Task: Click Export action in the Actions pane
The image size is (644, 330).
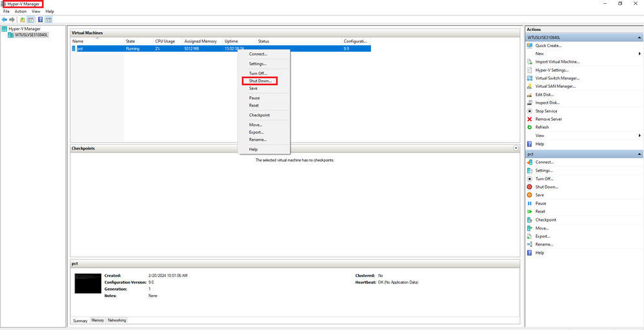Action: [x=543, y=236]
